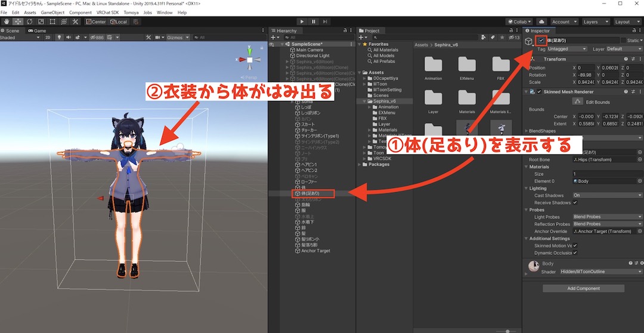
Task: Open the Collab dropdown
Action: click(519, 22)
